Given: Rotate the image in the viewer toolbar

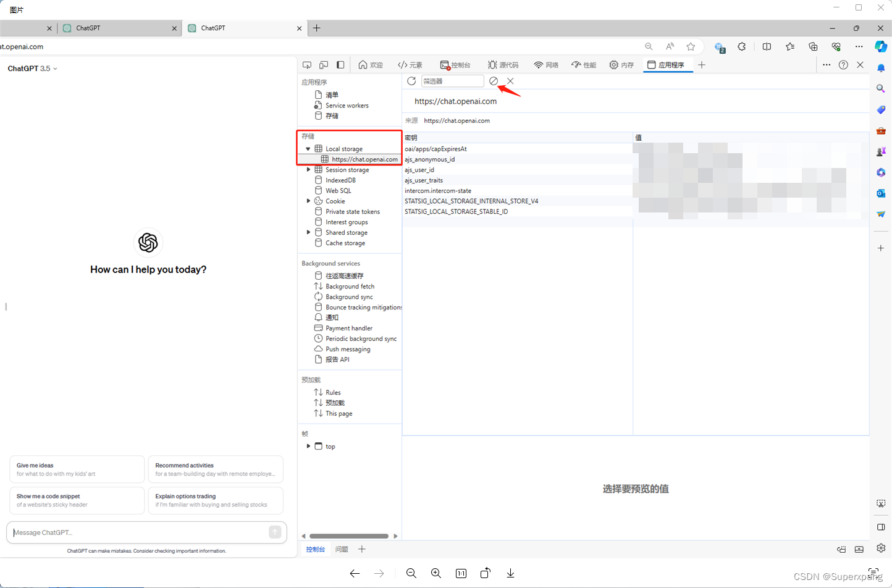Looking at the screenshot, I should [486, 573].
